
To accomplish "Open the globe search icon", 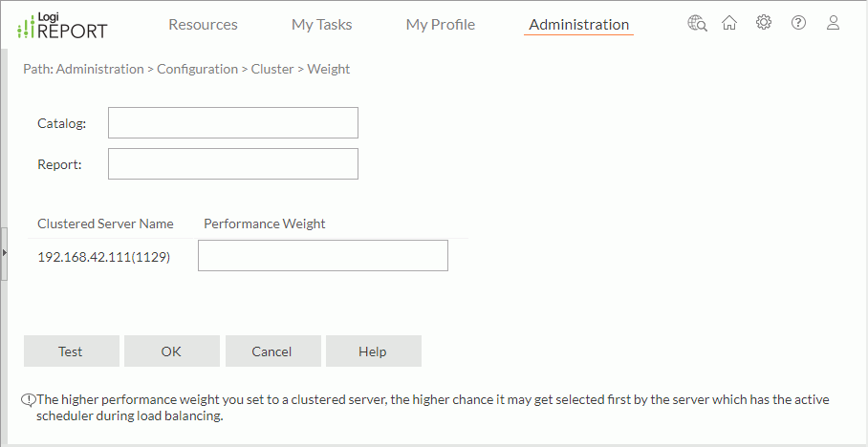I will (x=697, y=24).
